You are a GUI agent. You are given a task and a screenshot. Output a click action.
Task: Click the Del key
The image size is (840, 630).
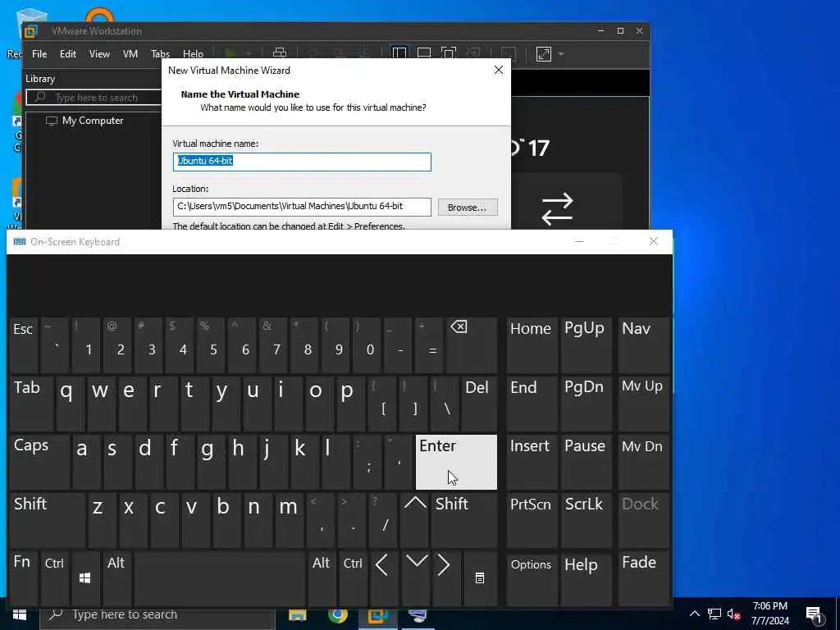(479, 404)
